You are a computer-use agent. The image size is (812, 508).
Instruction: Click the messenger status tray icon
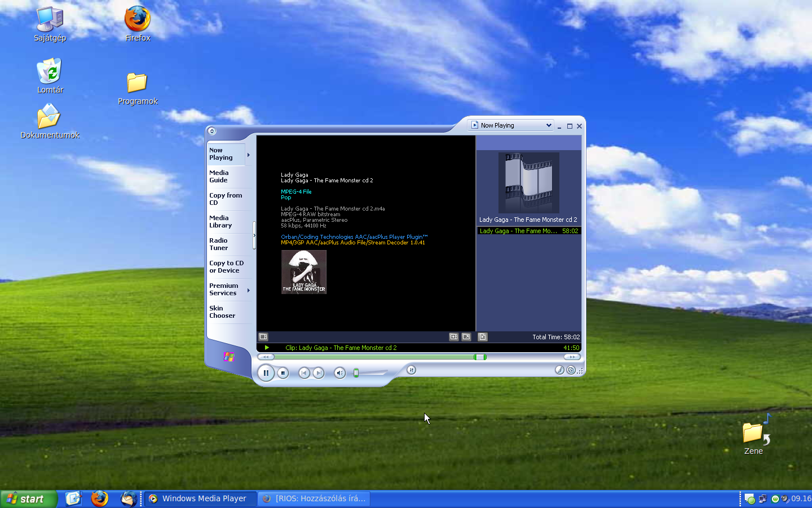point(749,499)
